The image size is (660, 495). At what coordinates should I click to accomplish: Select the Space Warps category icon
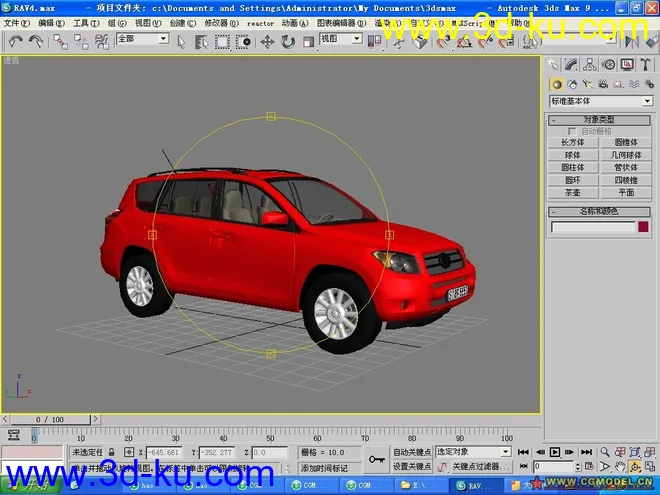(634, 85)
